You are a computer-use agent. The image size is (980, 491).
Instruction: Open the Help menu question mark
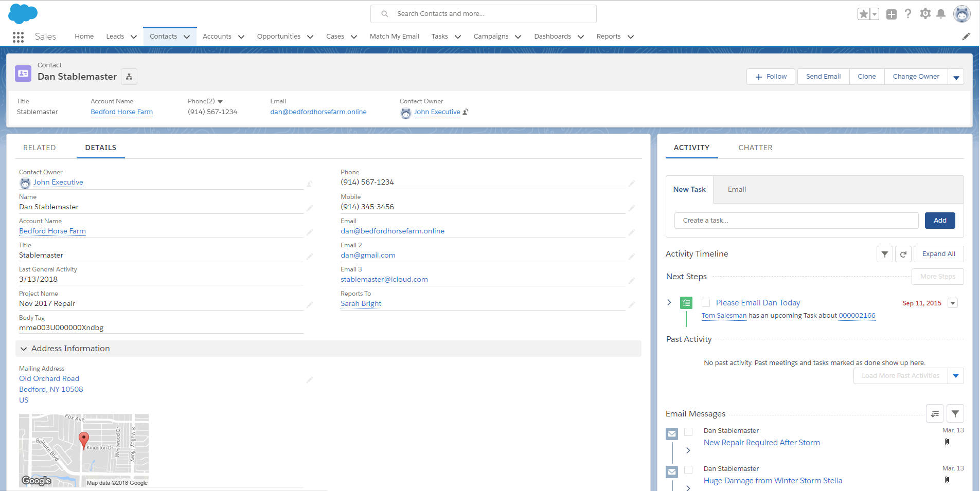[x=908, y=14]
